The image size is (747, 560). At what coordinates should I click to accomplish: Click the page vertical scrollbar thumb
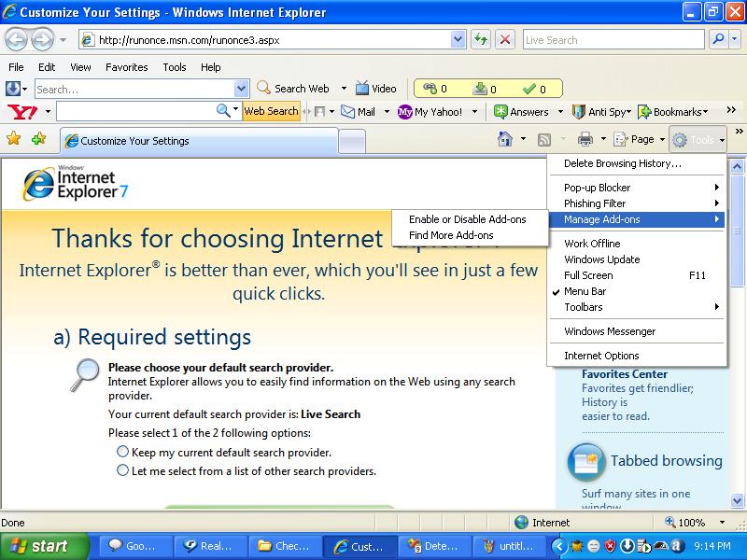click(x=737, y=231)
